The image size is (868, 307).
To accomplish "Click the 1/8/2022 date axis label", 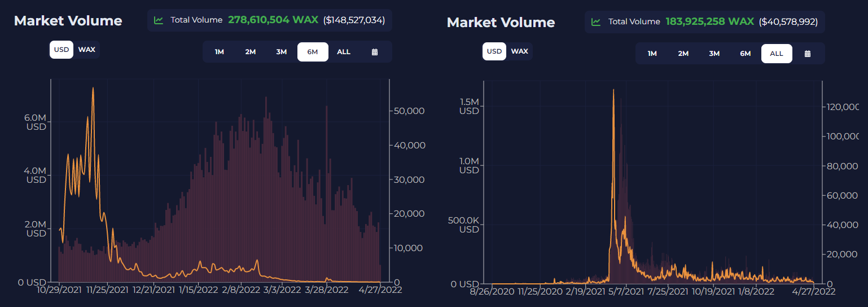I will click(x=756, y=291).
